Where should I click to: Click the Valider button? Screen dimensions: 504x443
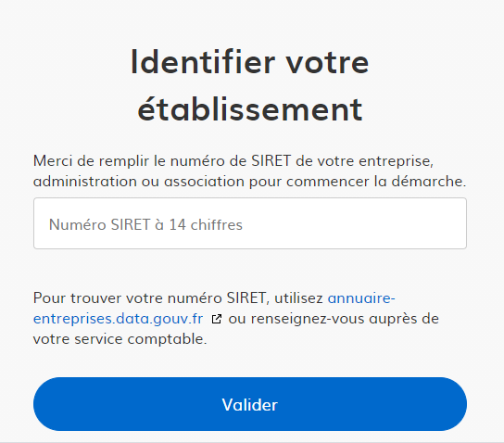click(250, 404)
